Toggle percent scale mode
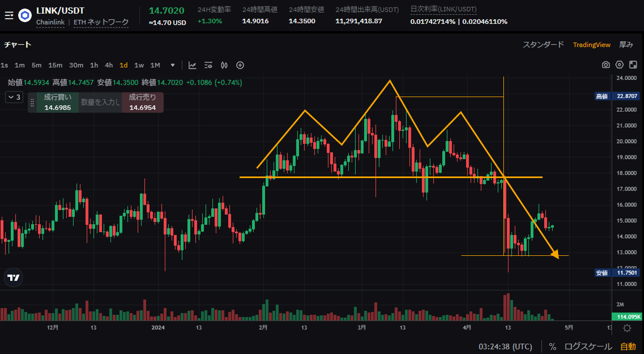This screenshot has width=644, height=354. pyautogui.click(x=552, y=346)
